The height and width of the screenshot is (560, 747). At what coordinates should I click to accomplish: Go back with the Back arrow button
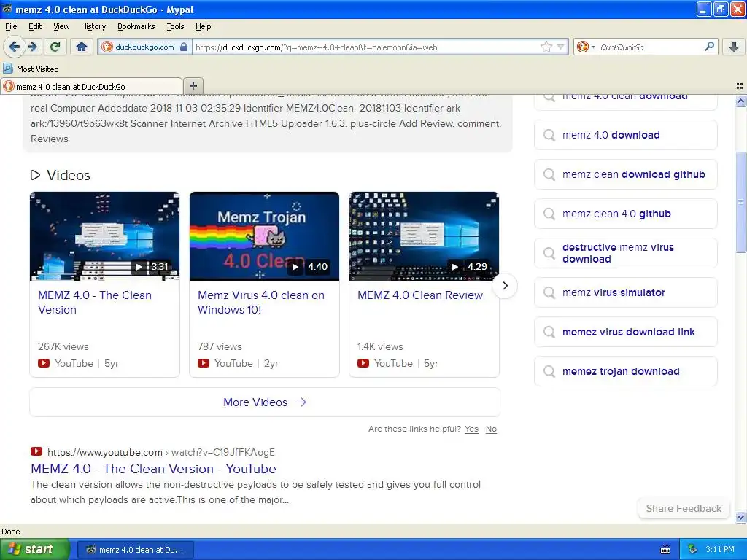point(14,47)
